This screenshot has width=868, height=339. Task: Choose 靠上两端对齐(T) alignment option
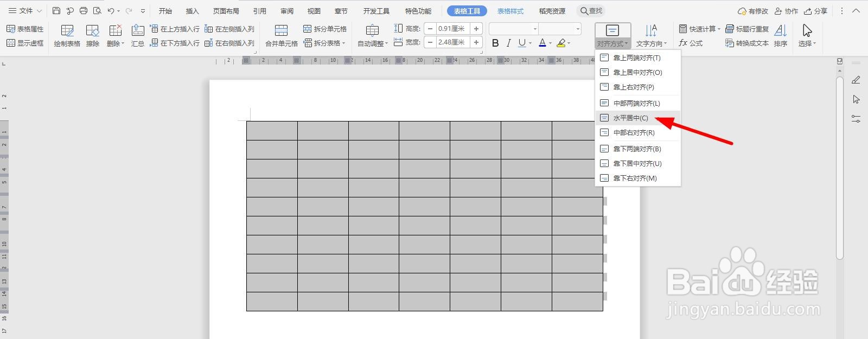point(637,57)
